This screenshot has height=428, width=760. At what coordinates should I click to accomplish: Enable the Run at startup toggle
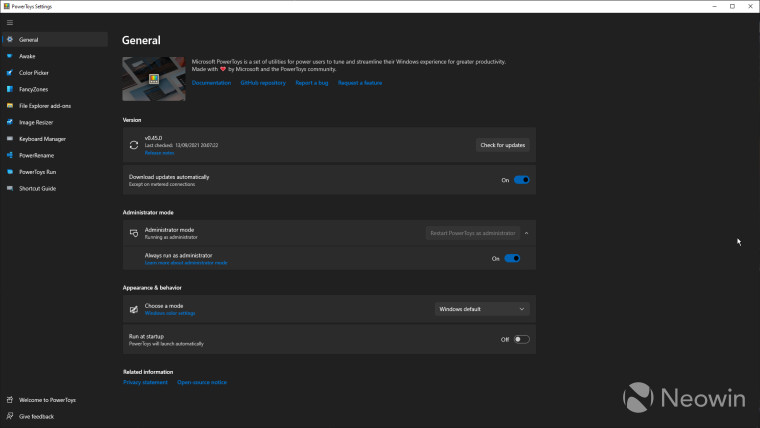point(521,339)
